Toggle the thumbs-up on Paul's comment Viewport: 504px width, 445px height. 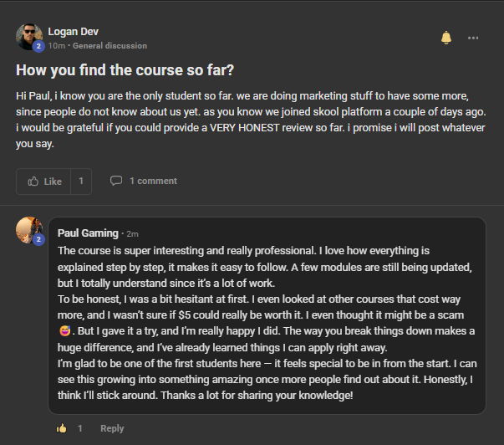coord(62,428)
